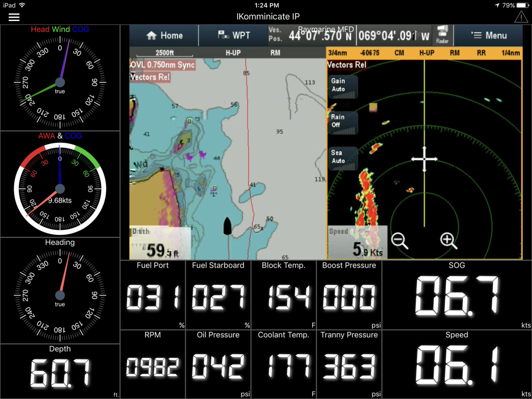Tap the 9.68kts wind speed value
This screenshot has height=399, width=532.
pos(60,200)
